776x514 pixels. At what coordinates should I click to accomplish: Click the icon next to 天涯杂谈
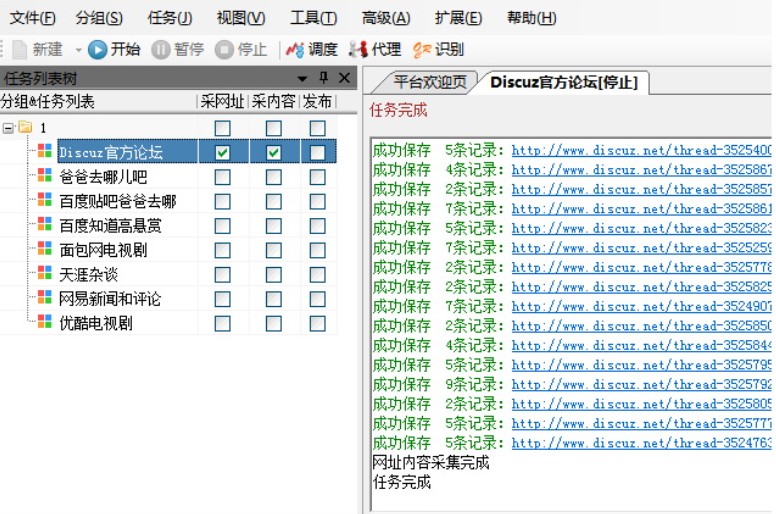click(x=45, y=273)
